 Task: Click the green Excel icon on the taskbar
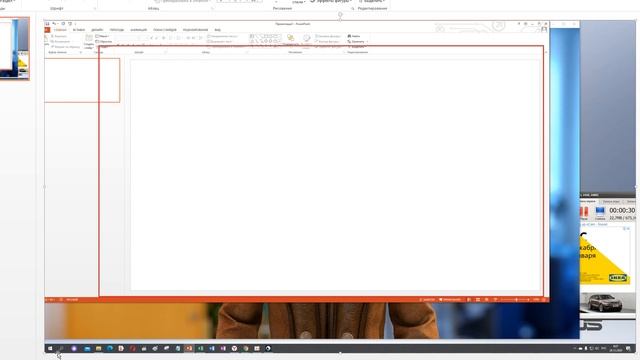pyautogui.click(x=200, y=349)
